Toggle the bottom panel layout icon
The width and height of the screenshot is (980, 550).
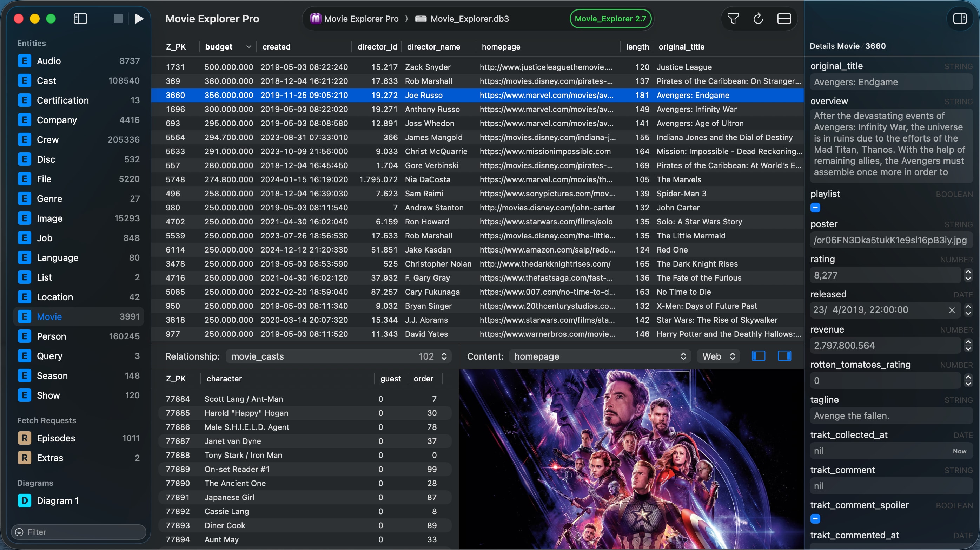(x=784, y=19)
